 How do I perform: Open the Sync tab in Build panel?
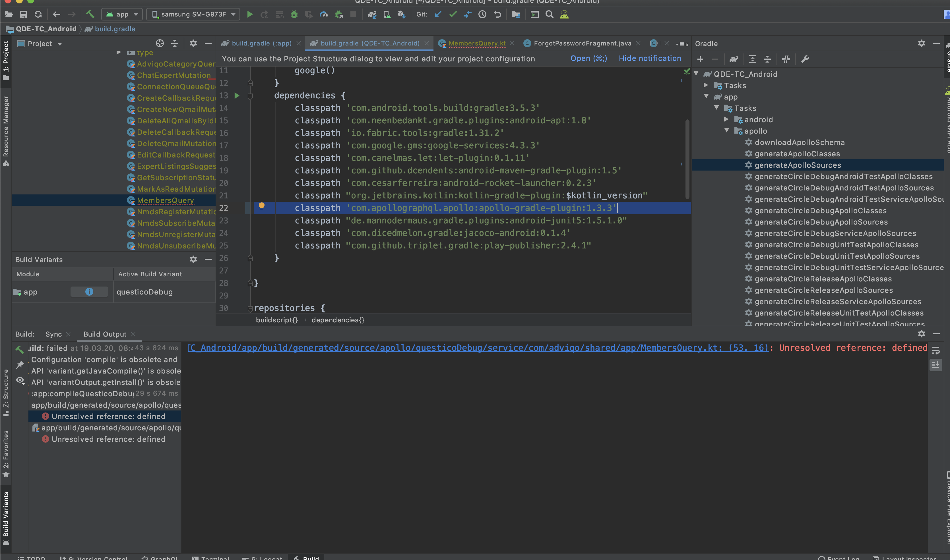pyautogui.click(x=53, y=334)
